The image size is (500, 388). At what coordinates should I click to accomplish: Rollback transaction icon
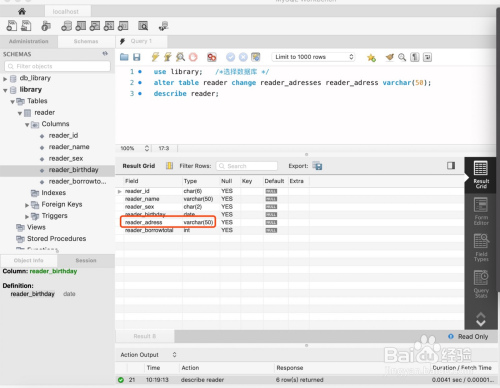[x=243, y=57]
